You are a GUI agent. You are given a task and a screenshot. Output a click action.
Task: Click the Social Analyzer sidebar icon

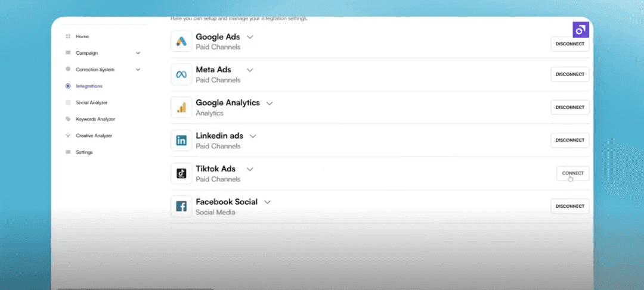pyautogui.click(x=68, y=102)
